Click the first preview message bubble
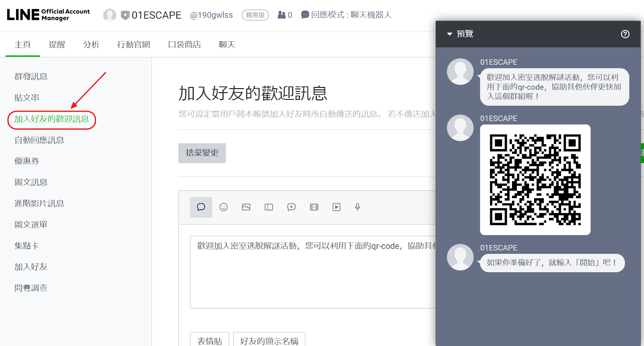The width and height of the screenshot is (644, 346). (554, 87)
